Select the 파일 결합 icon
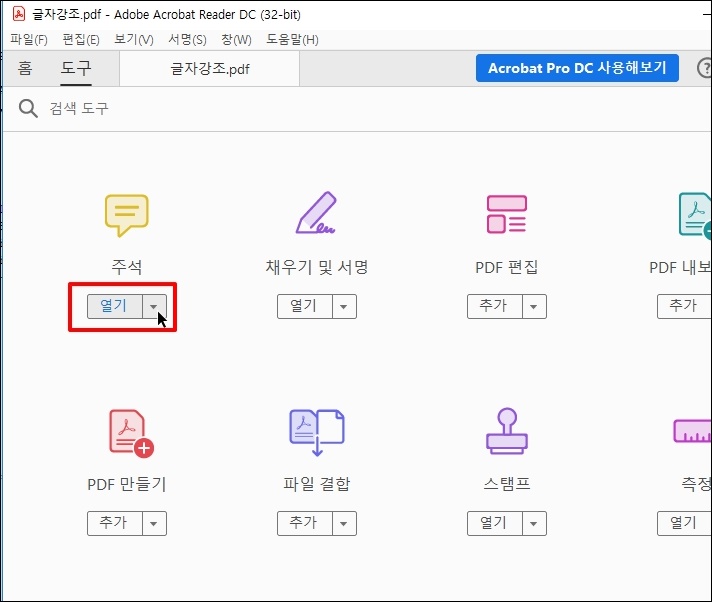 click(317, 432)
